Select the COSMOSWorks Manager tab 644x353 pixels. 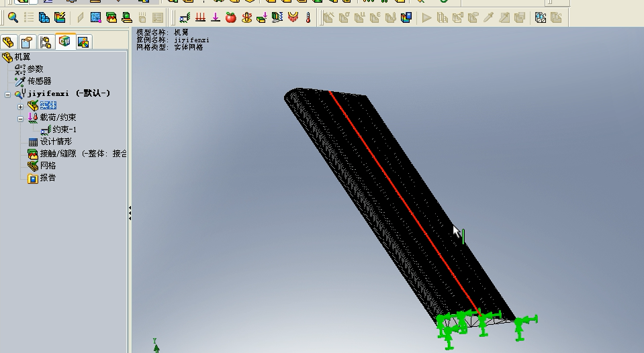65,42
